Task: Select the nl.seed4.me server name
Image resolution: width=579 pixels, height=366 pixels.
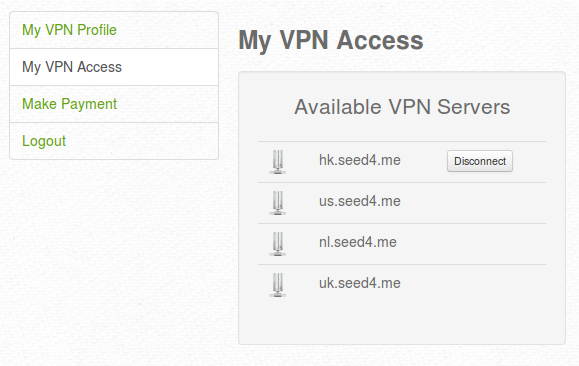Action: 358,242
